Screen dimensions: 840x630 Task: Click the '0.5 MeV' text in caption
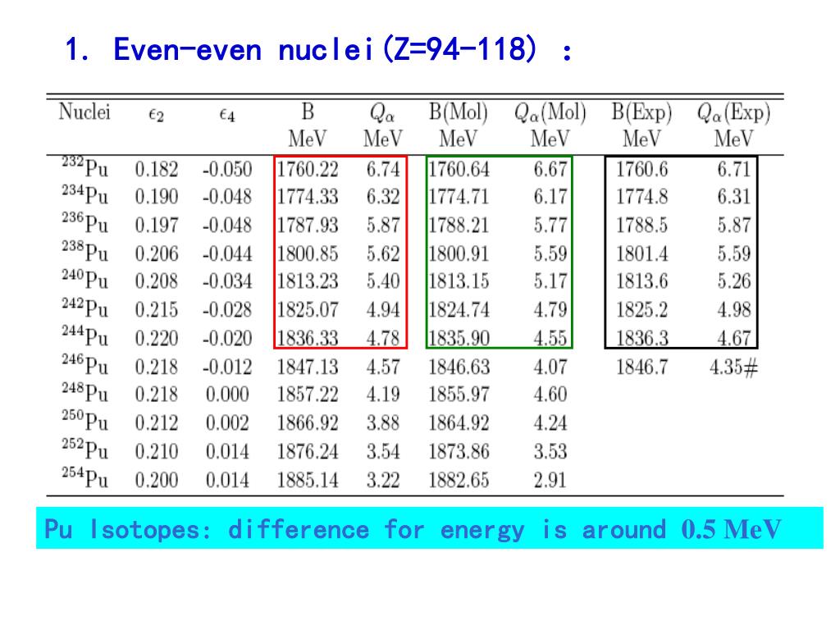click(731, 529)
